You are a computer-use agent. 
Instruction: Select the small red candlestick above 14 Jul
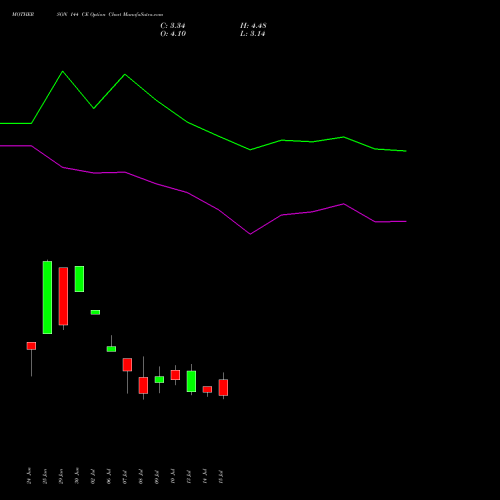[207, 389]
